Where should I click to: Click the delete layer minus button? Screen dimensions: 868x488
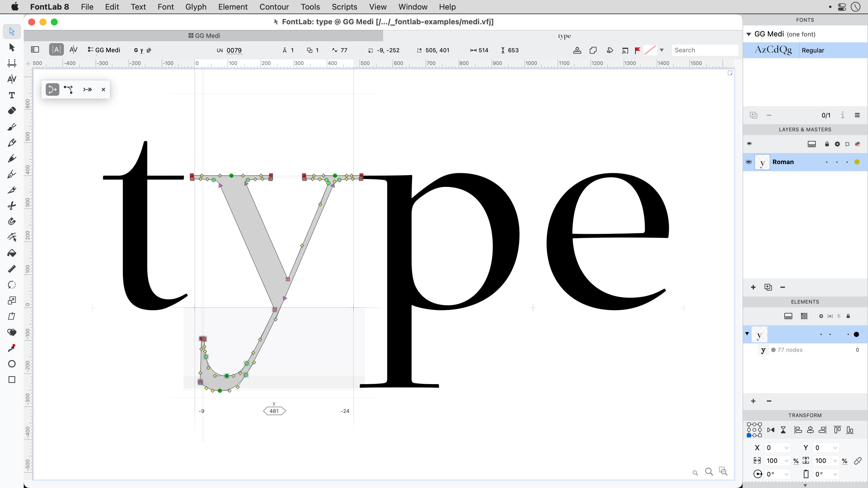point(783,287)
